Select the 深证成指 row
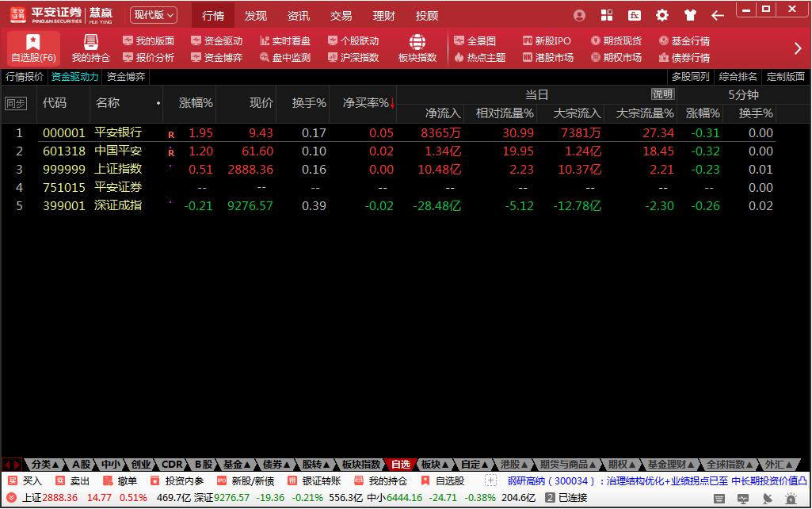812x509 pixels. pos(387,205)
